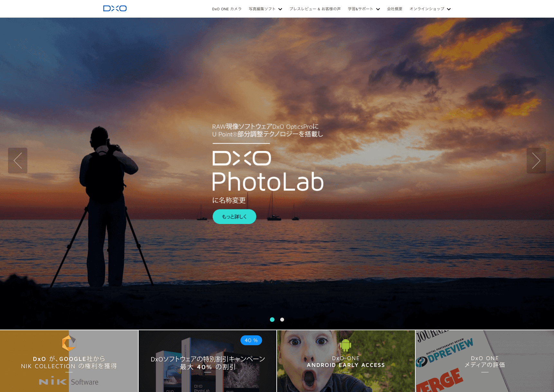Show the next slide with right arrow
The width and height of the screenshot is (554, 392).
pyautogui.click(x=536, y=161)
